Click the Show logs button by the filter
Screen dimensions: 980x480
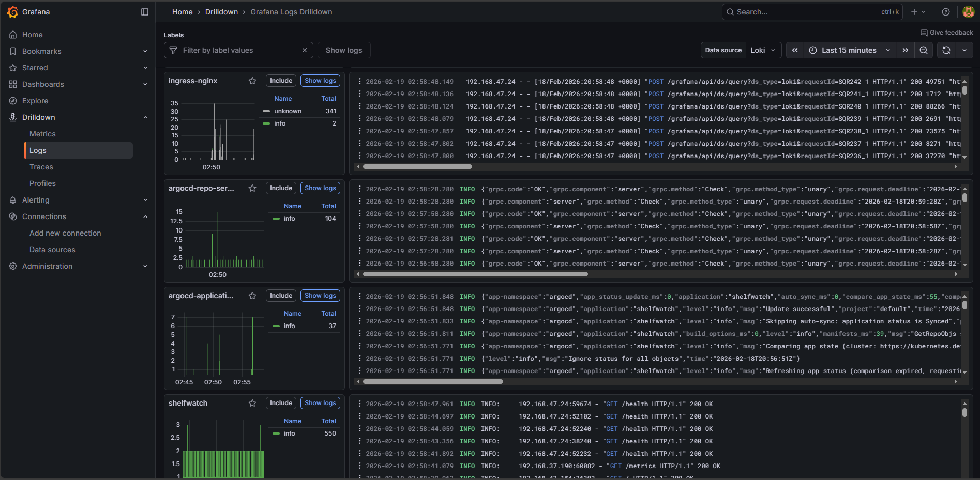[x=344, y=50]
